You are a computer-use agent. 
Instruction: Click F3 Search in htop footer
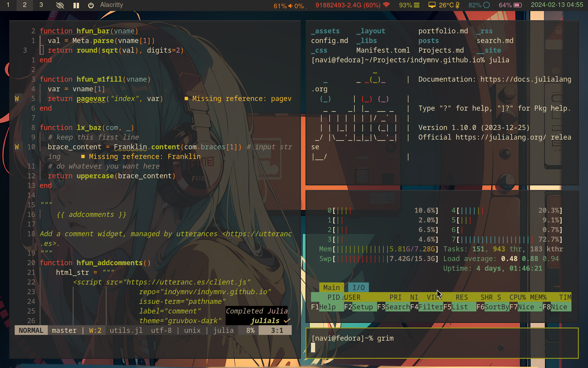tap(394, 307)
